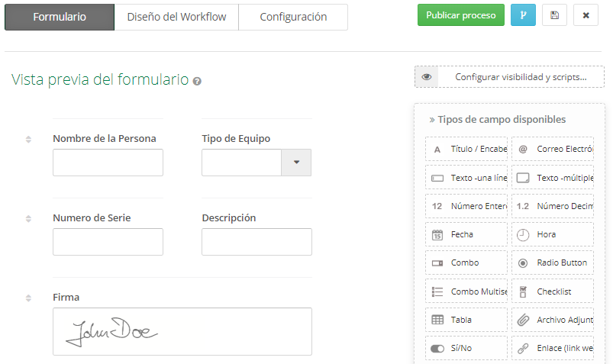Close the editor with the X button
613x364 pixels.
pyautogui.click(x=586, y=14)
